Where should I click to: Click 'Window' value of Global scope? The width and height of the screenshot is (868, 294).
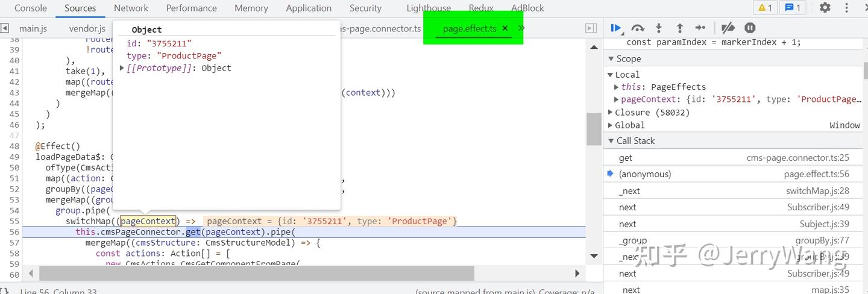pyautogui.click(x=844, y=125)
